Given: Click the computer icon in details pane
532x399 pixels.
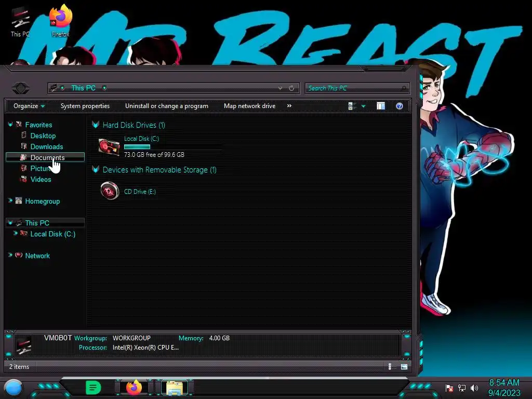Looking at the screenshot, I should [24, 345].
